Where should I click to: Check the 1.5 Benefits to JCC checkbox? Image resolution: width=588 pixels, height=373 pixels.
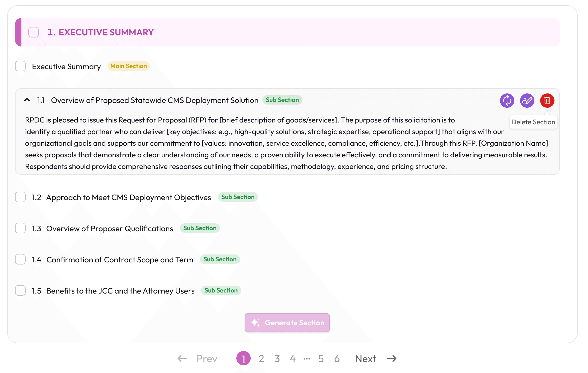pyautogui.click(x=20, y=290)
